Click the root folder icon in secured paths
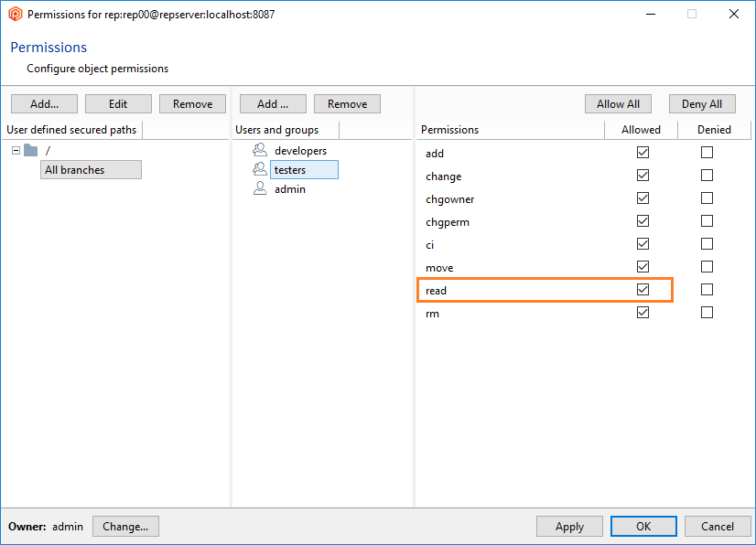Screen dimensions: 756x545 pos(31,150)
